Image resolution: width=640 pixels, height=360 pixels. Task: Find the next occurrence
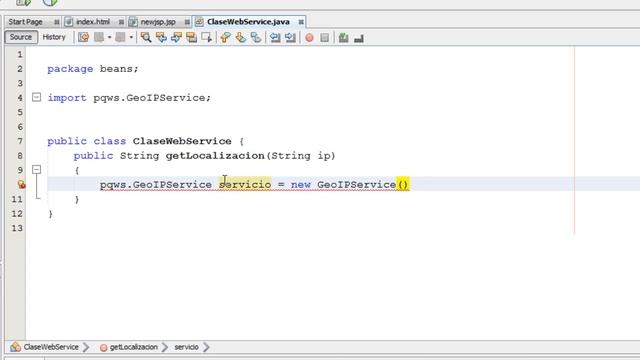[176, 38]
